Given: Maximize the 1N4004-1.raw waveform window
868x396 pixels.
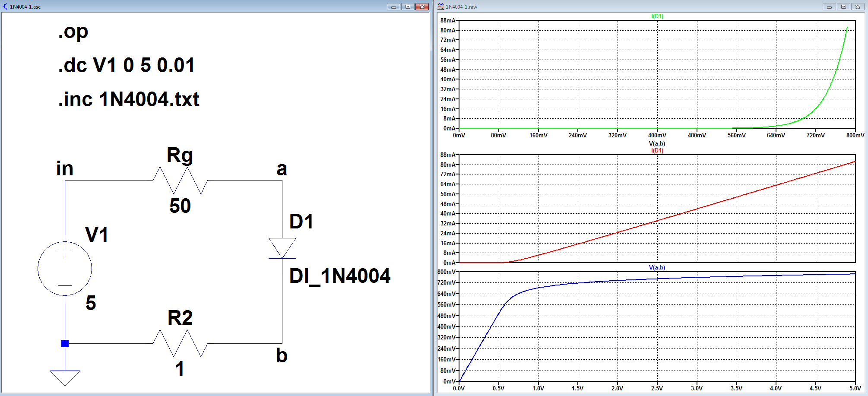Looking at the screenshot, I should coord(843,6).
